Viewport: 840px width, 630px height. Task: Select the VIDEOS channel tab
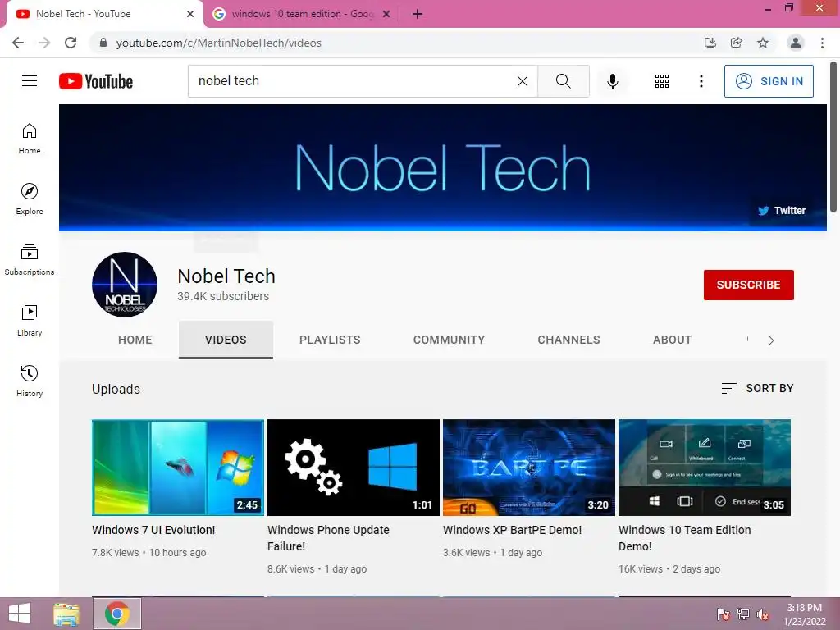[226, 340]
